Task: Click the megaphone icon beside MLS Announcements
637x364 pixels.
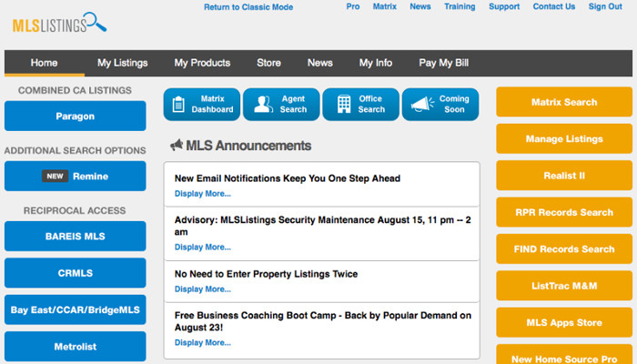Action: [177, 145]
